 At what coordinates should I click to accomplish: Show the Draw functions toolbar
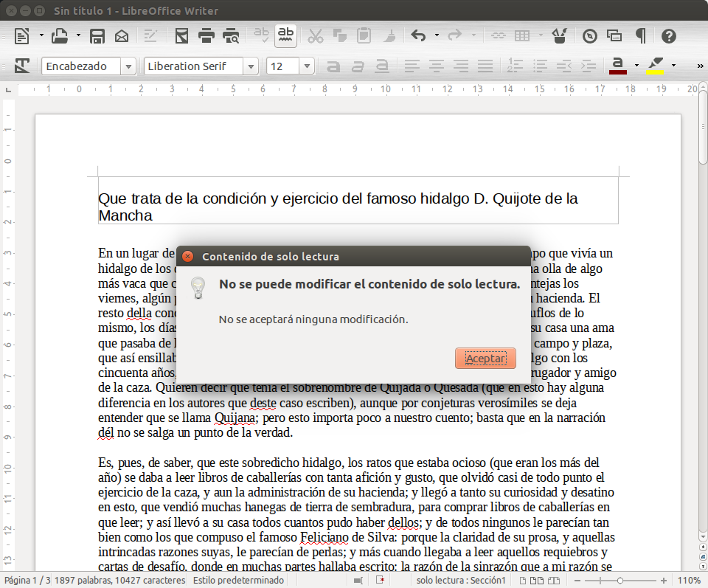pos(560,35)
